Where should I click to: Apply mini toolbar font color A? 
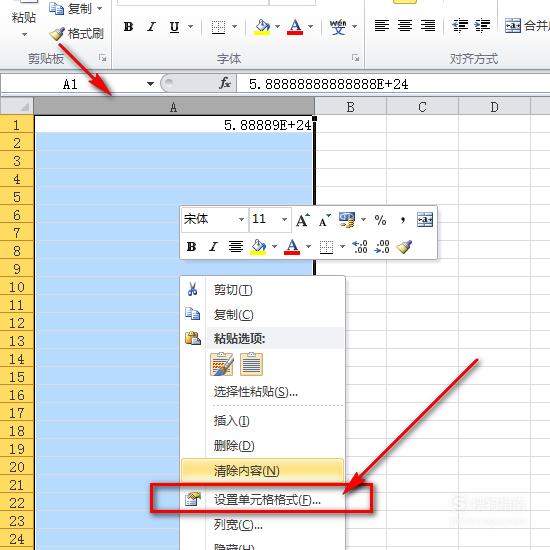(292, 247)
